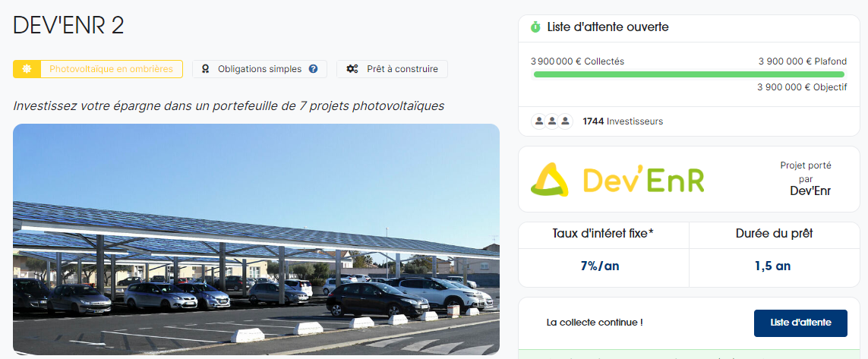Click the yellow sun photovoltaic icon
Image resolution: width=868 pixels, height=359 pixels.
click(x=27, y=69)
